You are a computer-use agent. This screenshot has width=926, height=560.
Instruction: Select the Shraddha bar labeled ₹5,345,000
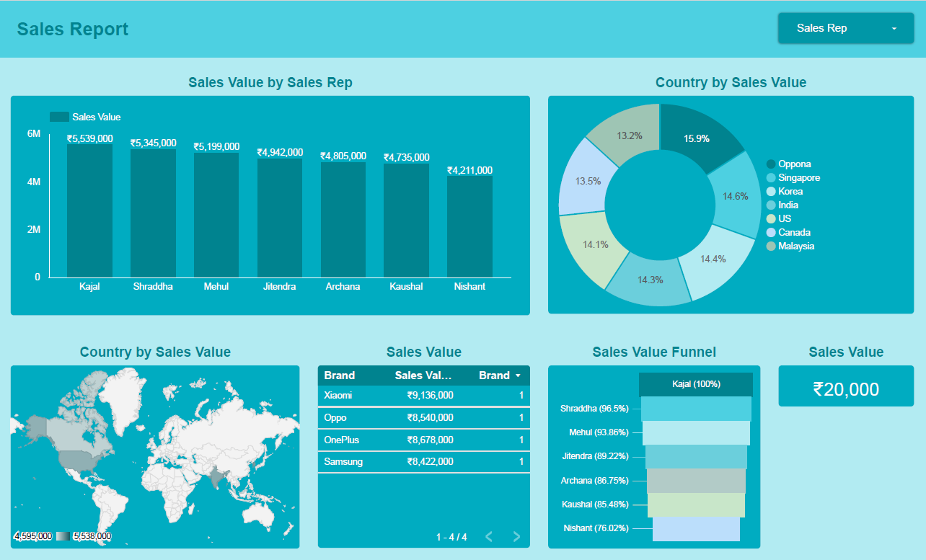(153, 213)
